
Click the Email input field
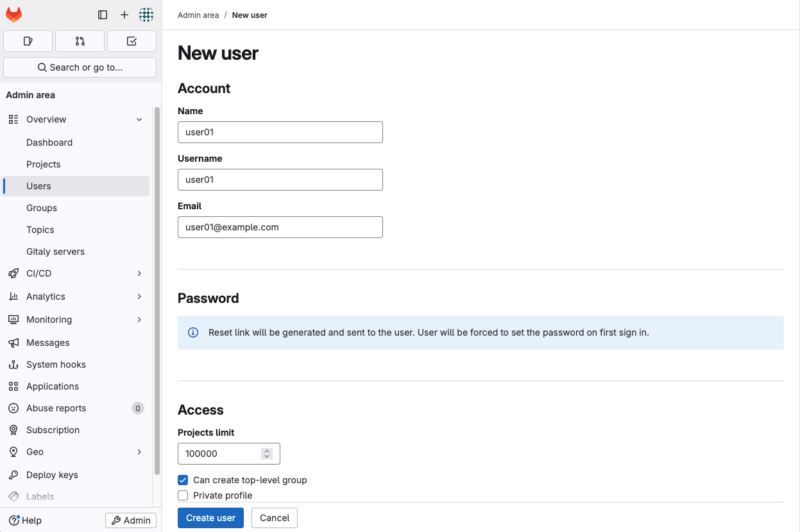coord(280,227)
